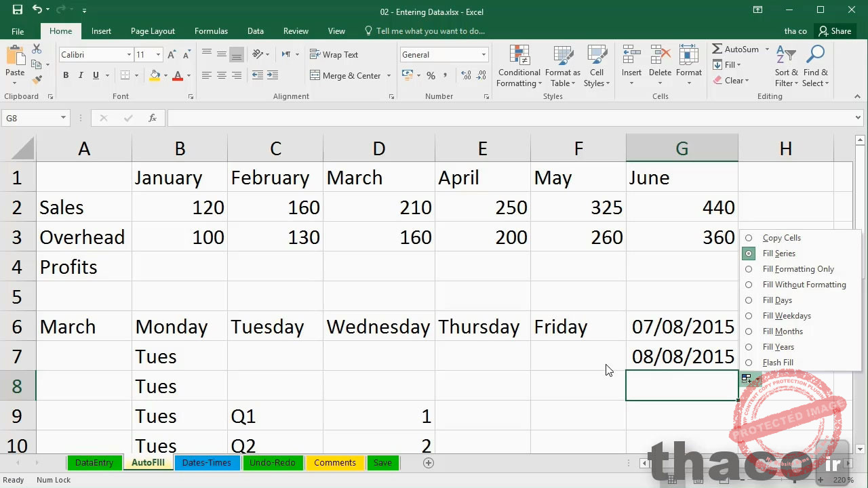Image resolution: width=868 pixels, height=488 pixels.
Task: Expand the formula bar chevron
Action: click(858, 118)
